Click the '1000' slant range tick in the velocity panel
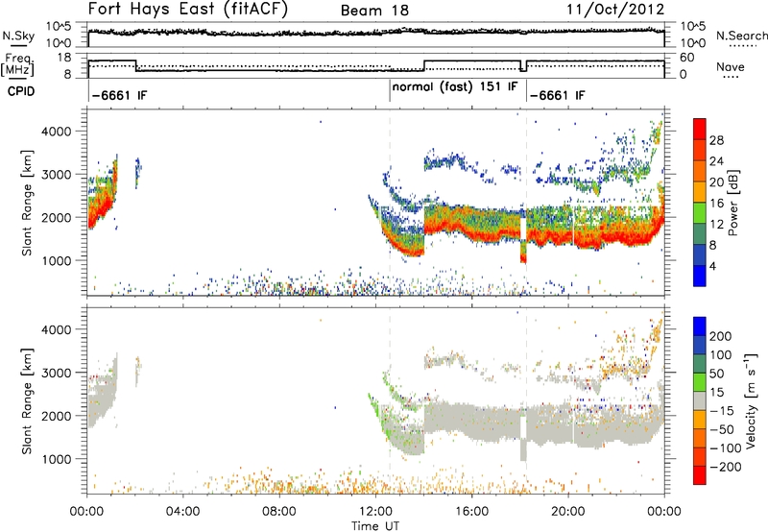Image resolution: width=768 pixels, height=532 pixels. [56, 459]
